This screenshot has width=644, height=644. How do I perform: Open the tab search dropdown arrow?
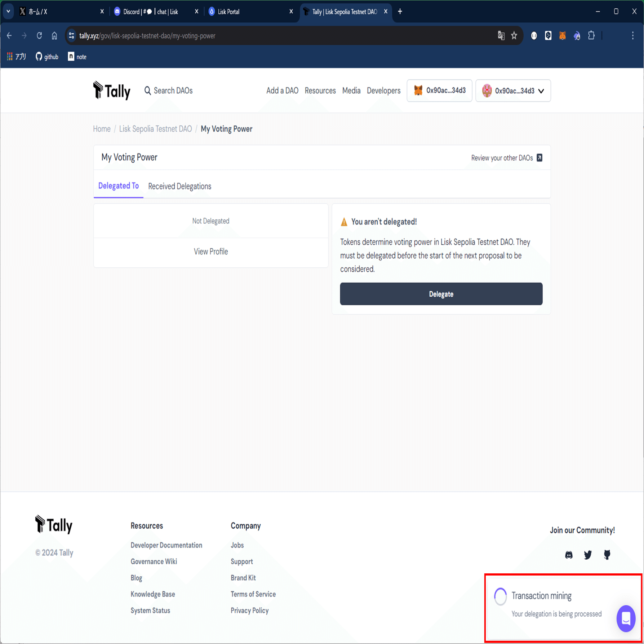(x=8, y=12)
